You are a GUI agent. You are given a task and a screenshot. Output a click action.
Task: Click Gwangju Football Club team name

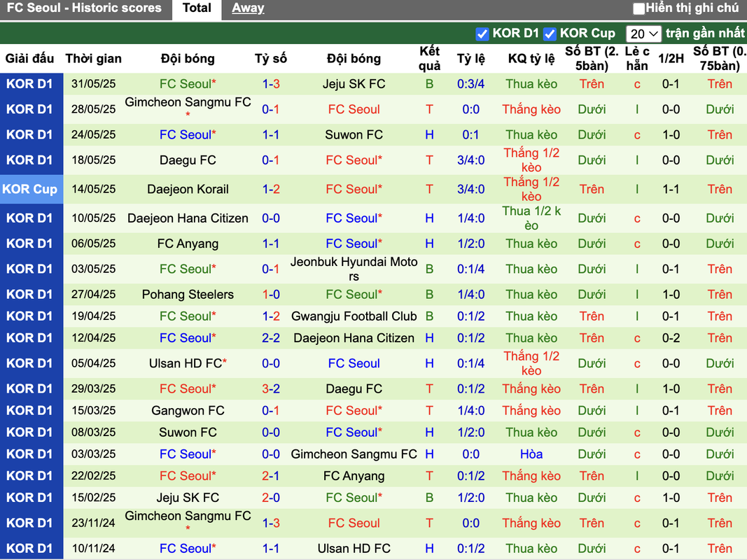(354, 316)
